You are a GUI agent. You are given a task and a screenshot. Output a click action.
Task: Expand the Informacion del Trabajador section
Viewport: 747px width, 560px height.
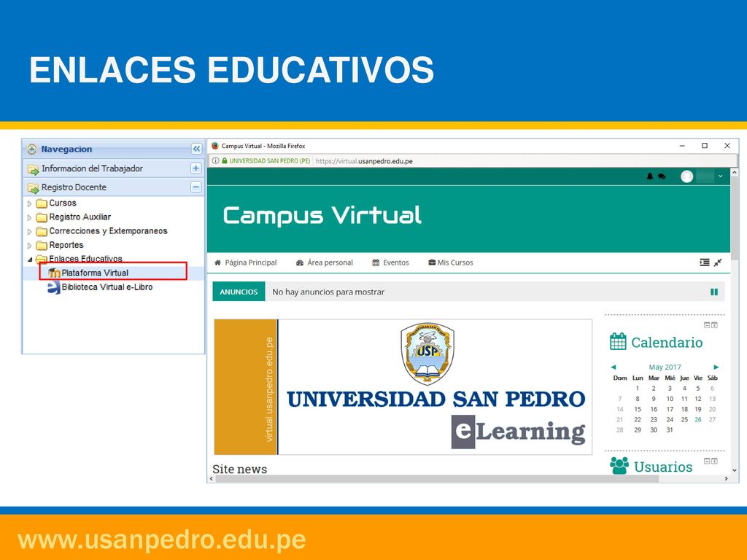tap(196, 168)
